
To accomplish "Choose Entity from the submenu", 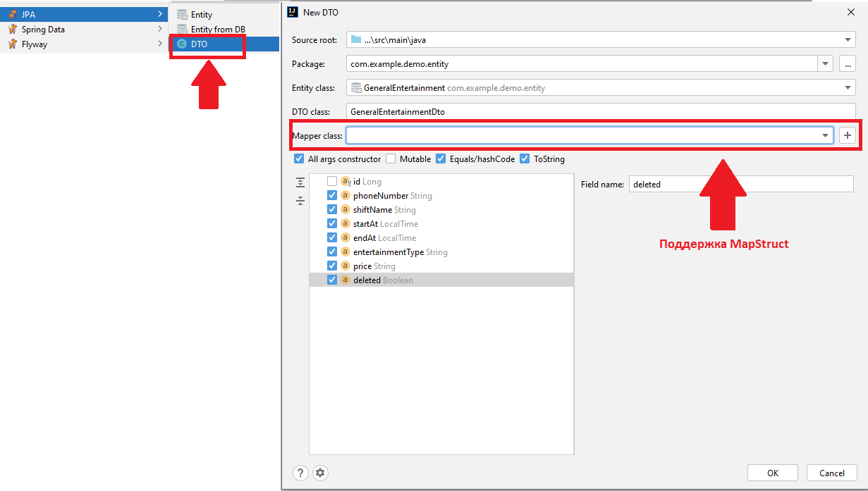I will tap(224, 14).
